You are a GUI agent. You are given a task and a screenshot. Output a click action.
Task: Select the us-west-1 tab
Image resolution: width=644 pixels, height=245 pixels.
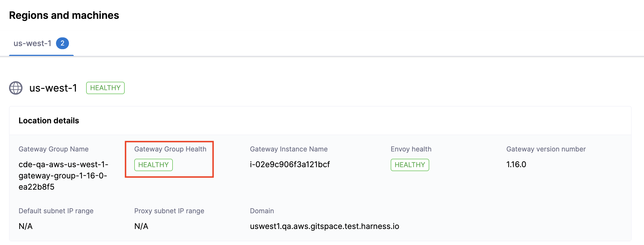[33, 43]
